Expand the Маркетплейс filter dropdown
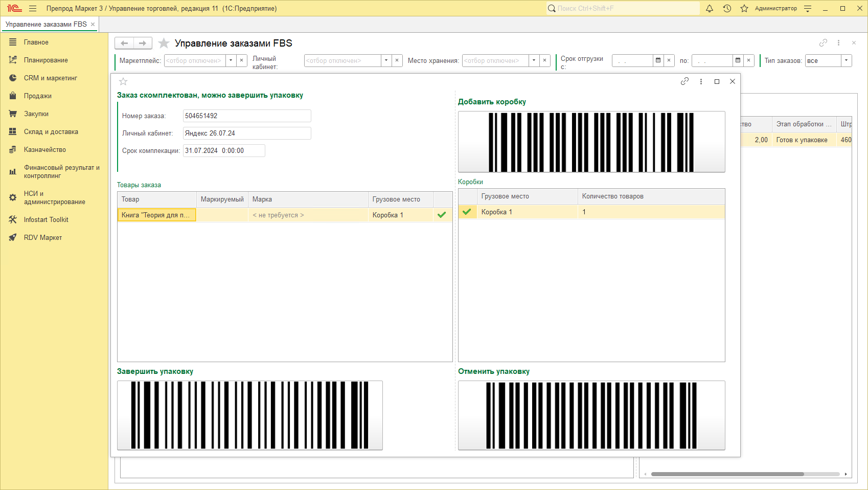Screen dimensions: 868x490 point(231,60)
